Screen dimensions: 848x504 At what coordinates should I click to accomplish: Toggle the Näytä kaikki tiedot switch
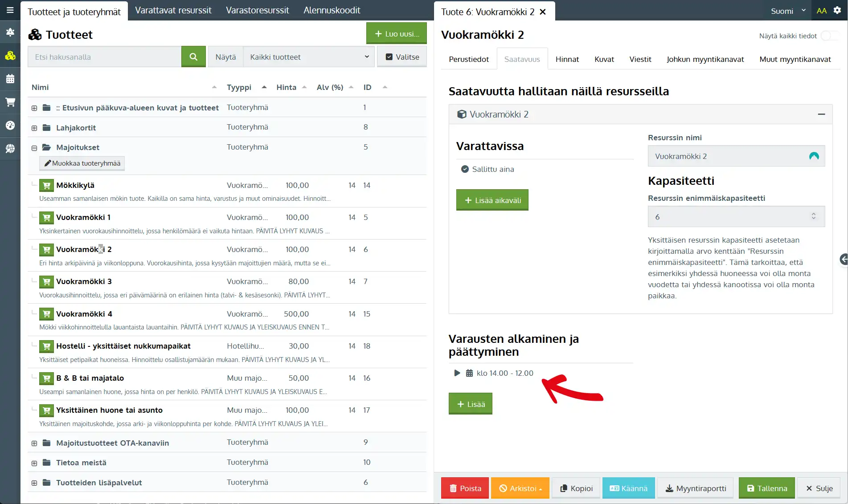pos(829,36)
